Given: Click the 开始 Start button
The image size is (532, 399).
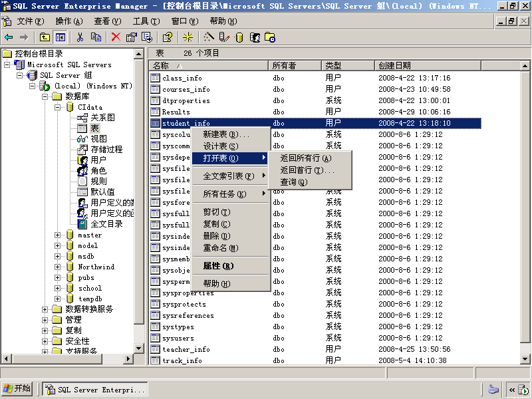Looking at the screenshot, I should point(17,388).
